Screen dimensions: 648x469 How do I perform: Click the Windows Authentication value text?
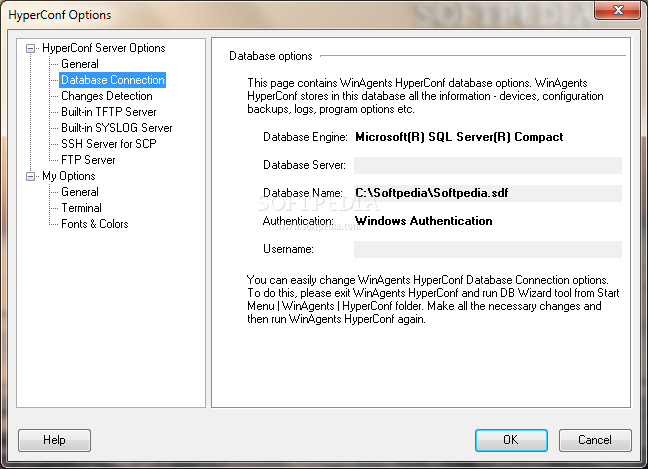pos(424,221)
